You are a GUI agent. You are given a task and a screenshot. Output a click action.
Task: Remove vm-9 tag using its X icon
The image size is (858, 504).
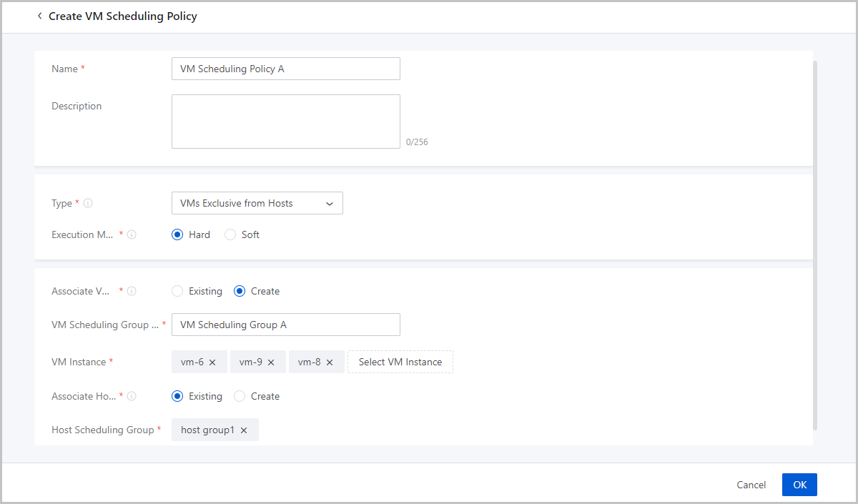click(x=271, y=362)
